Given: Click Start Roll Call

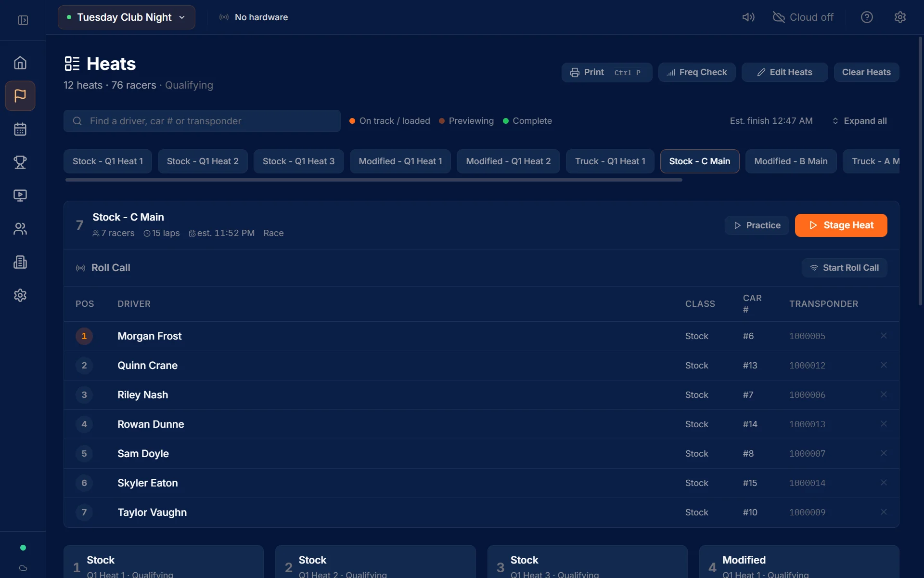Looking at the screenshot, I should tap(844, 268).
